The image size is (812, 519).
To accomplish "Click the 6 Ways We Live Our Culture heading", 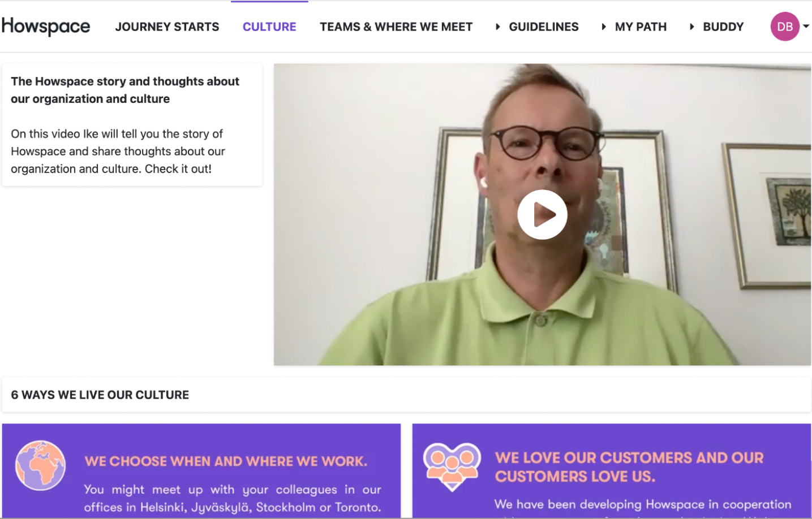I will [x=100, y=395].
